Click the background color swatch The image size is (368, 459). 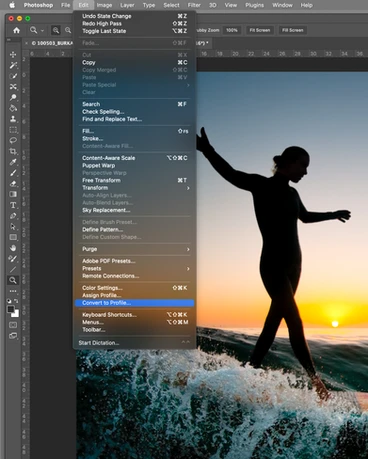point(16,314)
